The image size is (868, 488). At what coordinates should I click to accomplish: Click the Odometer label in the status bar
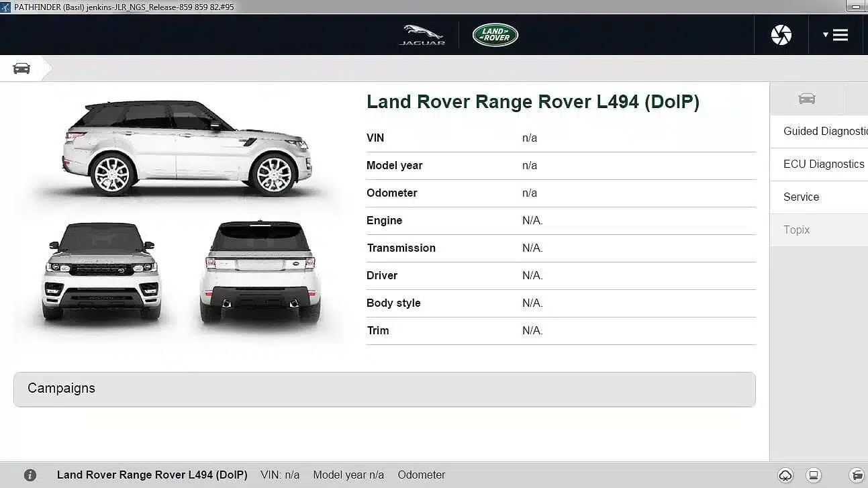421,475
